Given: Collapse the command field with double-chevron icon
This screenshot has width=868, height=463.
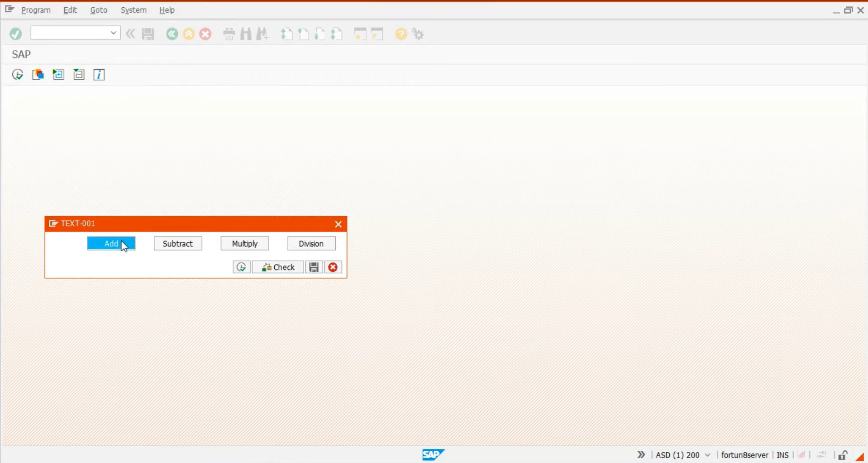Looking at the screenshot, I should coord(130,34).
